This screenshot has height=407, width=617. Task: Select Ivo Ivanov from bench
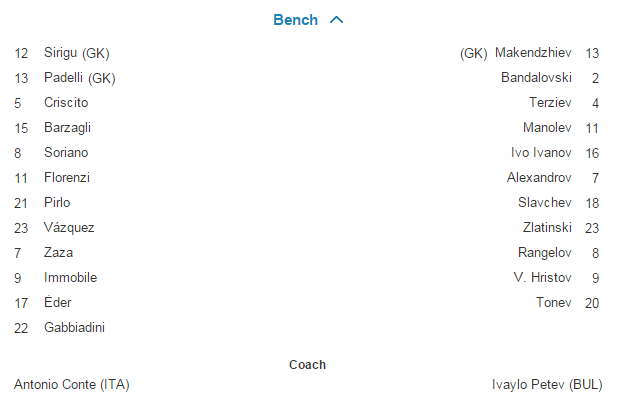[541, 153]
